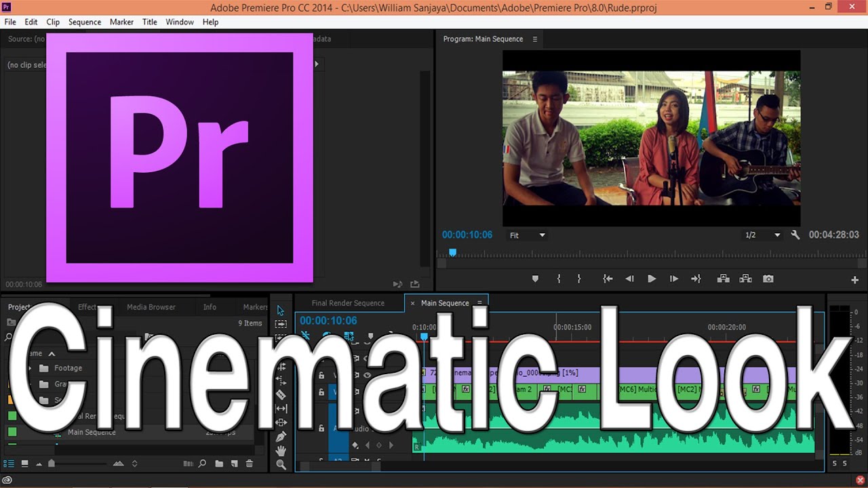868x488 pixels.
Task: Select the Zoom tool
Action: tap(281, 464)
